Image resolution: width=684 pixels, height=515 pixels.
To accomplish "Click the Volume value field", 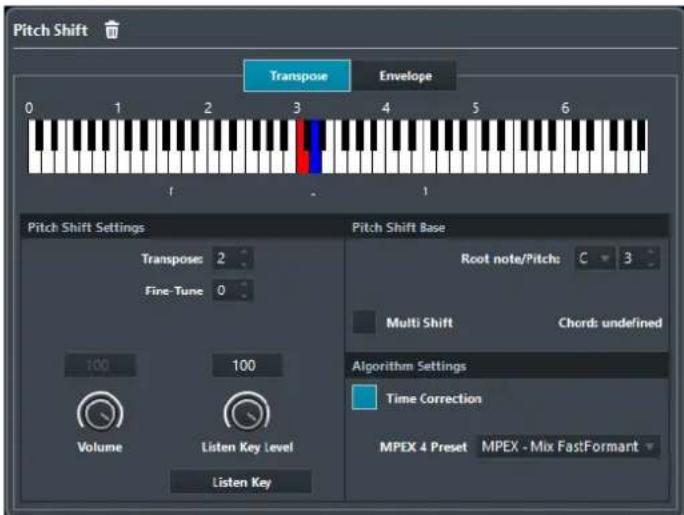I will point(100,365).
